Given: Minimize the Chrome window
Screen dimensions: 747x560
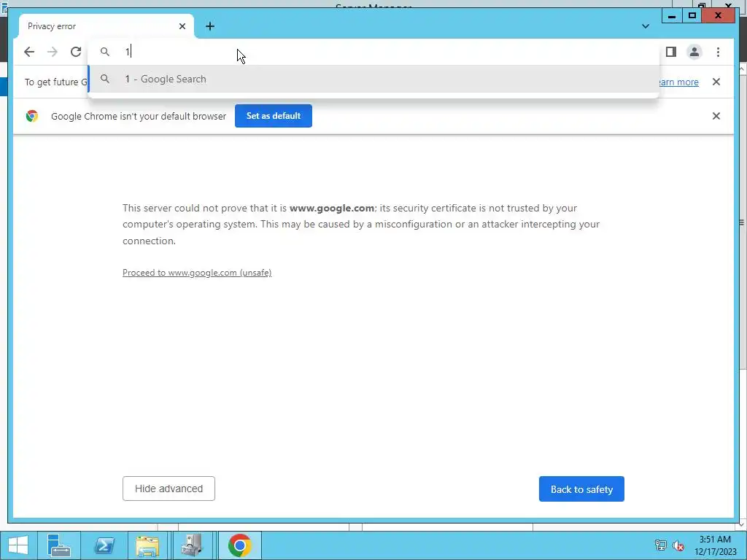Looking at the screenshot, I should pyautogui.click(x=672, y=16).
